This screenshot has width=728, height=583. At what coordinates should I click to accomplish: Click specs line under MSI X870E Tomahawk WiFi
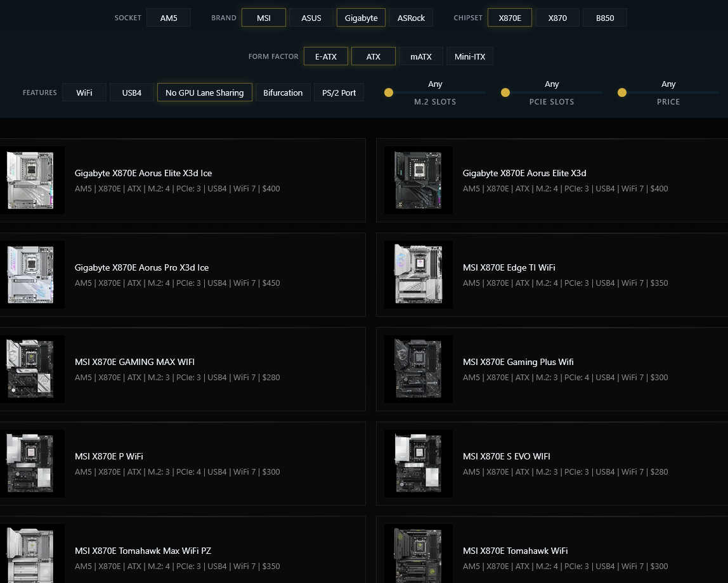click(566, 567)
